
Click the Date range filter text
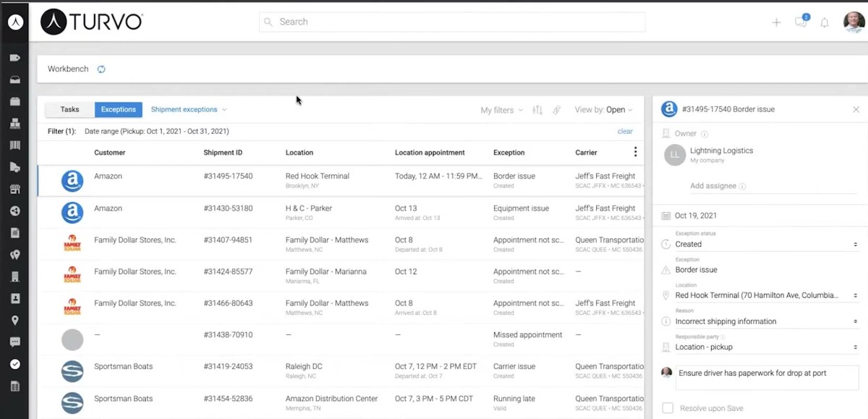156,132
